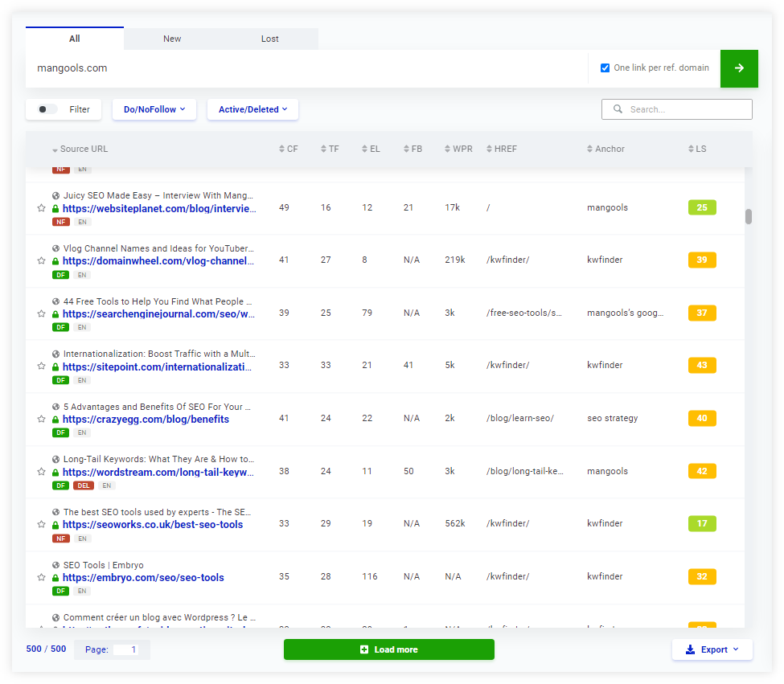Star the domainwheel.com backlink row
Image resolution: width=784 pixels, height=684 pixels.
pos(42,260)
